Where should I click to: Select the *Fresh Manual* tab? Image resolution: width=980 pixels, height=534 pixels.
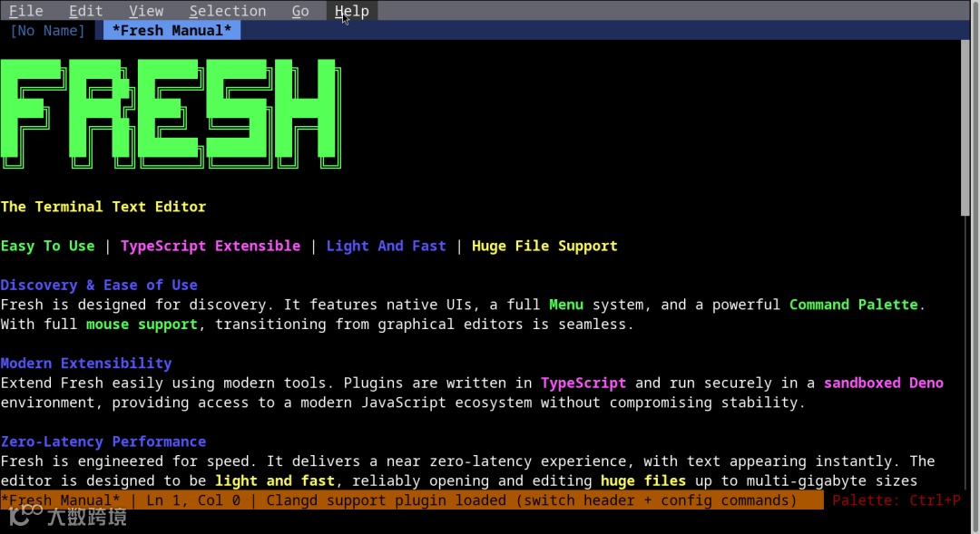(x=171, y=31)
